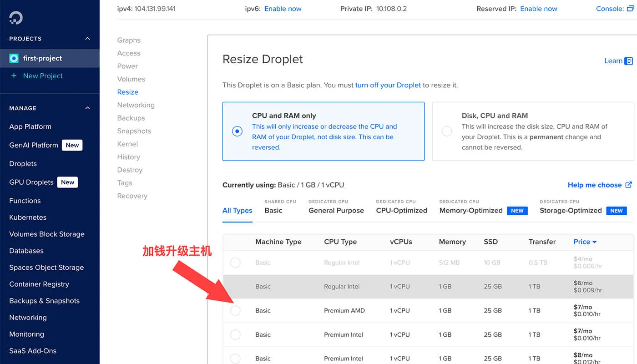Screen dimensions: 637x364
Task: Collapse the MANAGE section
Action: coord(87,108)
